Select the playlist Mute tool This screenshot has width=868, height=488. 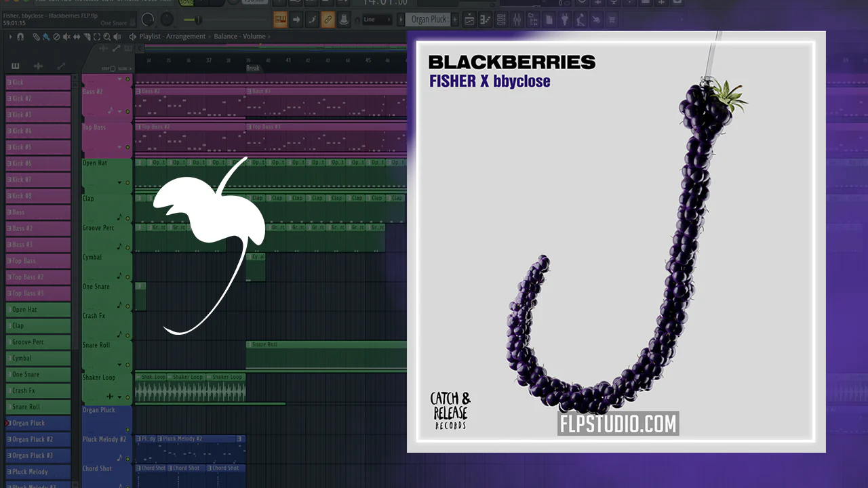click(66, 37)
